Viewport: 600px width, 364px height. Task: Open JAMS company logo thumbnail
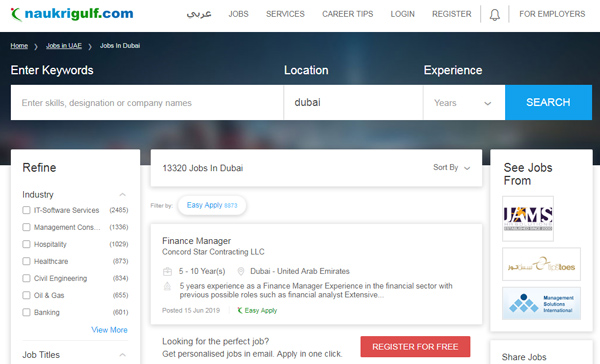click(x=528, y=219)
